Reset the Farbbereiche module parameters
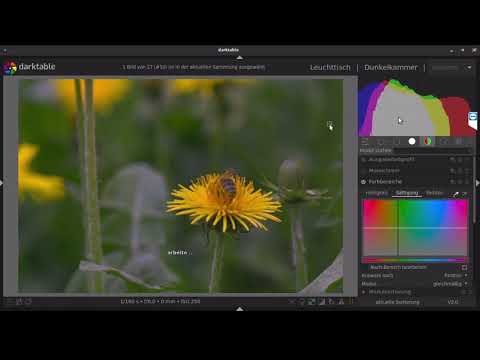Image resolution: width=480 pixels, height=360 pixels. (460, 182)
